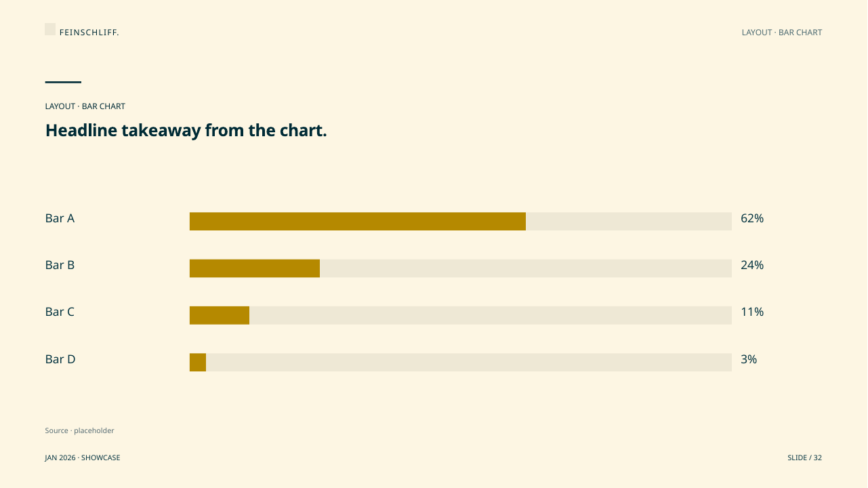Select the Bar C label
868x488 pixels.
tap(60, 312)
